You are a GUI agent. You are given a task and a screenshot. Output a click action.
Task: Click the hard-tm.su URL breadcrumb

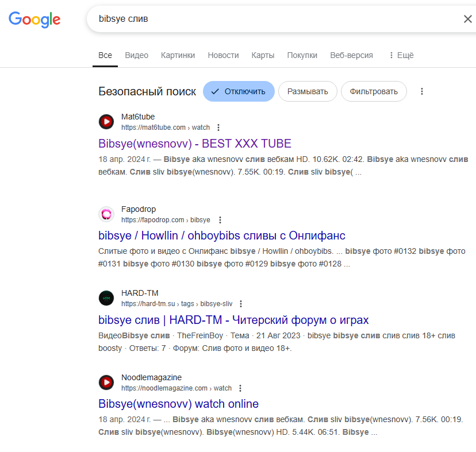pos(176,304)
